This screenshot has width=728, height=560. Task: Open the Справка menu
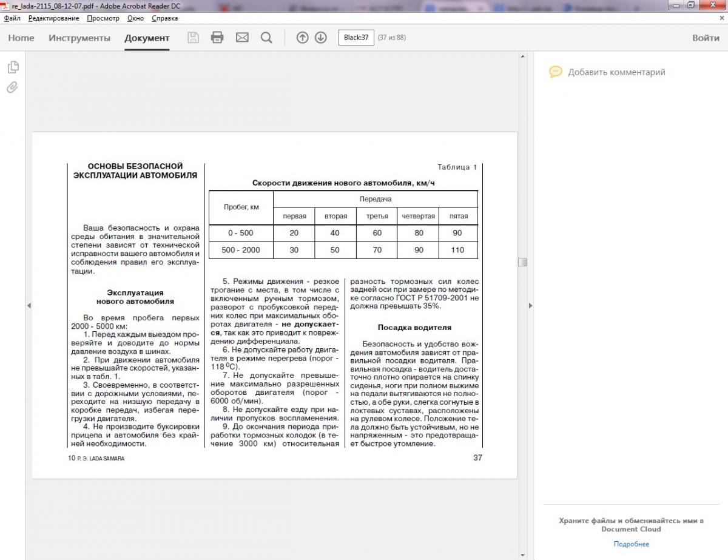pos(164,18)
